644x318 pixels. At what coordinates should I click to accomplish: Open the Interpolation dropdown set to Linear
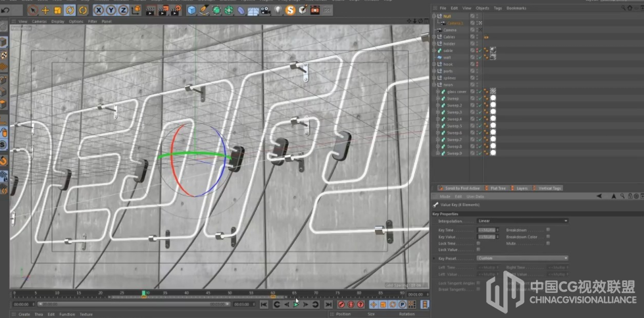tap(522, 221)
